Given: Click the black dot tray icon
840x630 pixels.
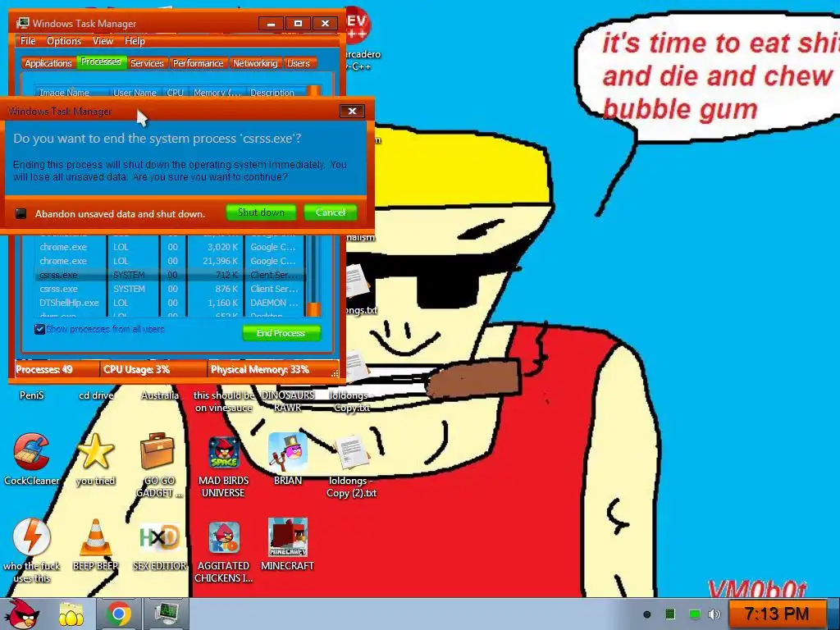Looking at the screenshot, I should click(x=647, y=614).
